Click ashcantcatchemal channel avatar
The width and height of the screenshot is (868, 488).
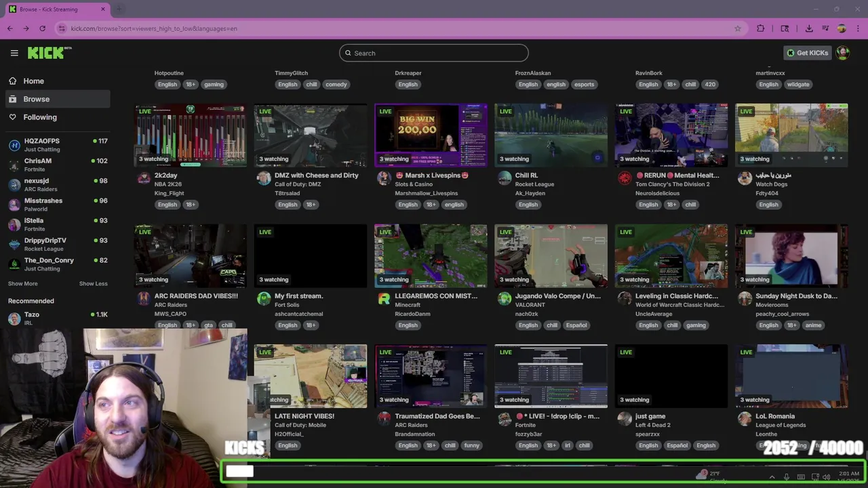coord(264,299)
